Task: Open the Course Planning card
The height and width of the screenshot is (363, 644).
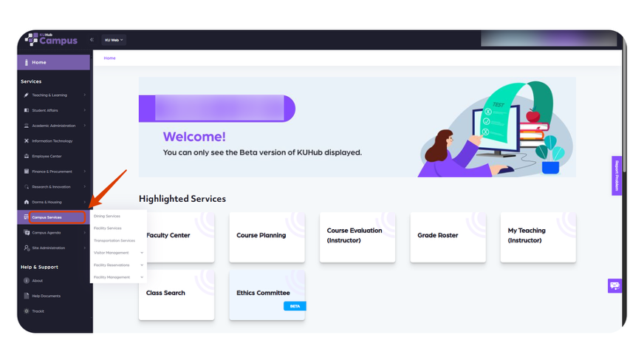Action: coord(267,237)
